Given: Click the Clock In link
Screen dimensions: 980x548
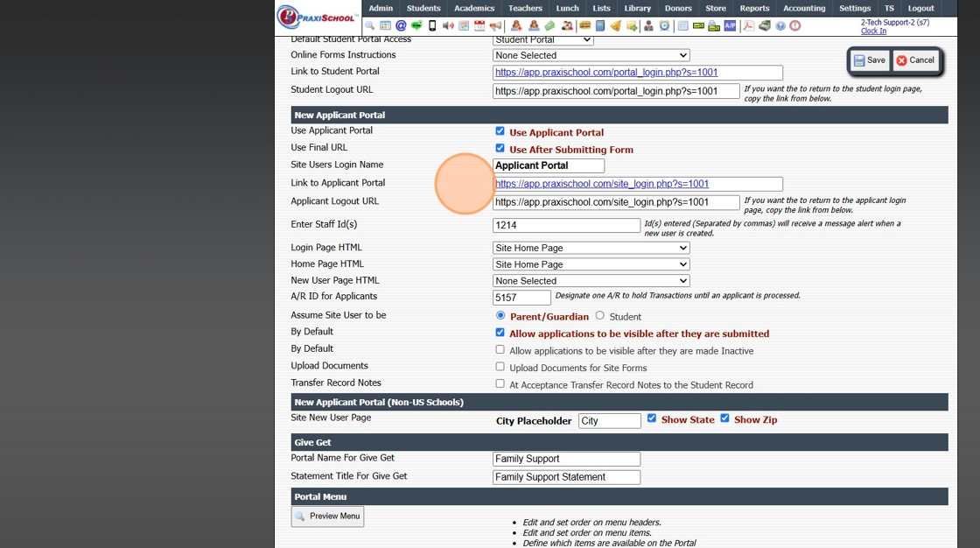Looking at the screenshot, I should point(873,31).
